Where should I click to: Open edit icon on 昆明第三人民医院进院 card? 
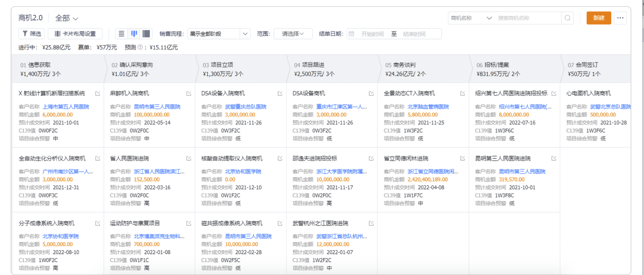tap(554, 158)
